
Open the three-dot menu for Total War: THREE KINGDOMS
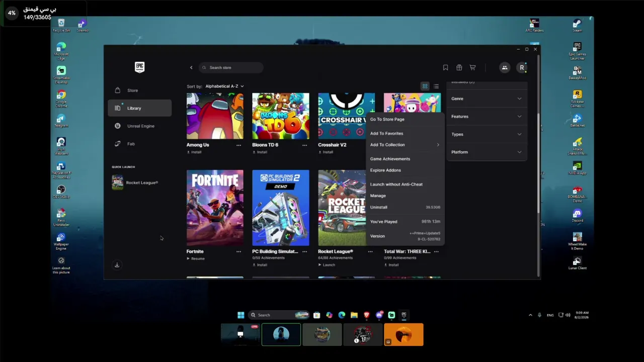[436, 251]
